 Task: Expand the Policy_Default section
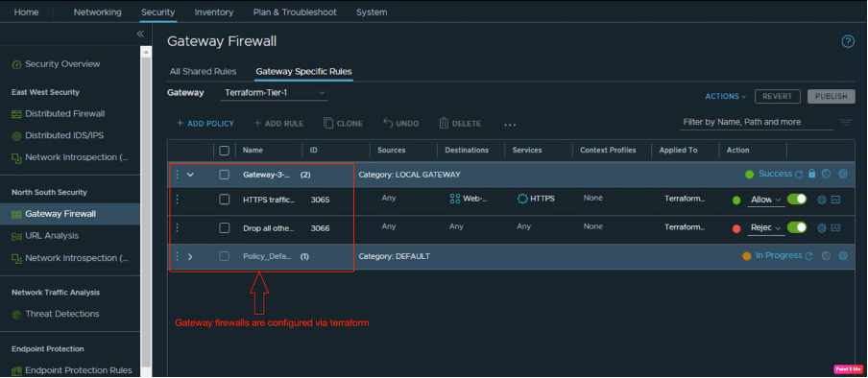tap(190, 257)
